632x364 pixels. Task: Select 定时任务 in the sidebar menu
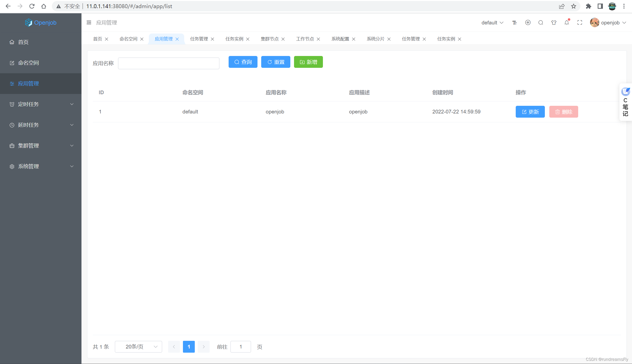coord(28,104)
